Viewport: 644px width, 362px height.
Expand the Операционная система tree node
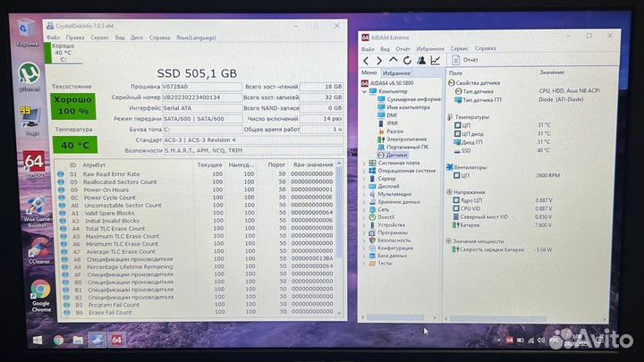pyautogui.click(x=363, y=171)
